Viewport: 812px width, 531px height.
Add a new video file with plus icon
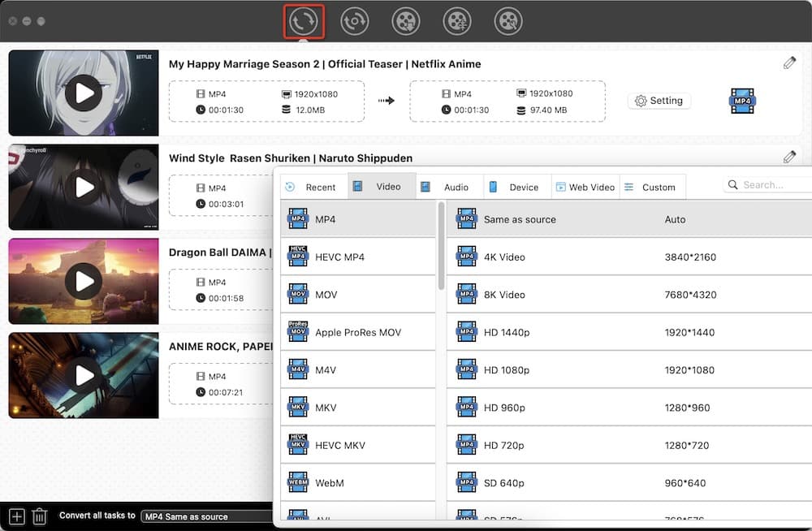pos(15,516)
